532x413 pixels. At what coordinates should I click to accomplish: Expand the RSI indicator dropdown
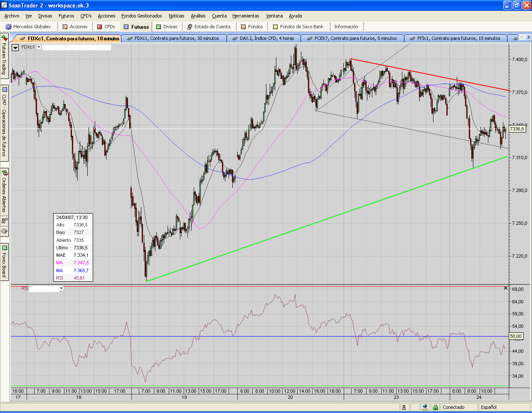coord(61,288)
